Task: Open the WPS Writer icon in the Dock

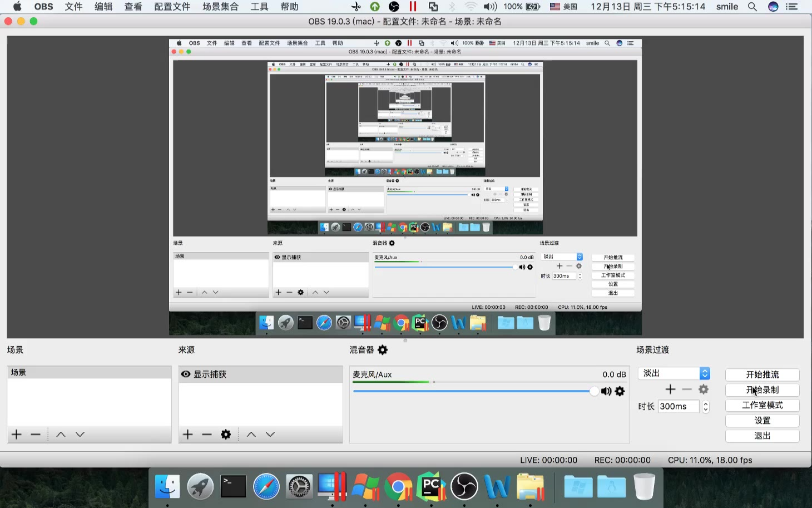Action: 497,487
